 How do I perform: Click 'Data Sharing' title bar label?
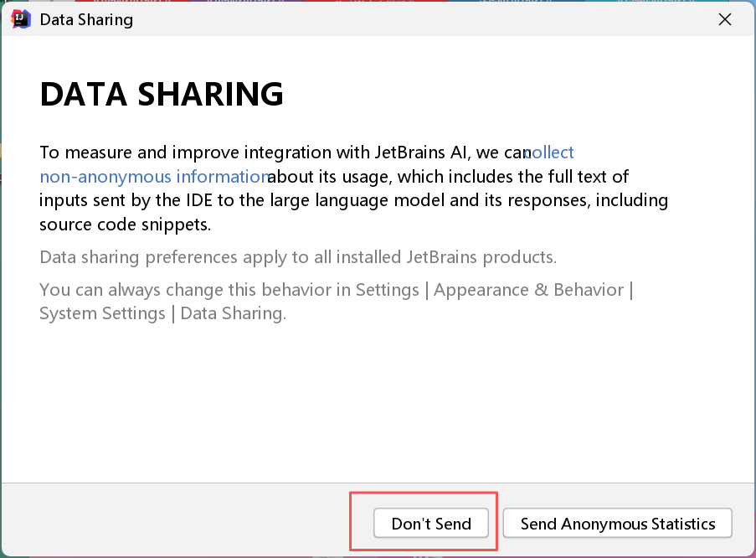(86, 20)
